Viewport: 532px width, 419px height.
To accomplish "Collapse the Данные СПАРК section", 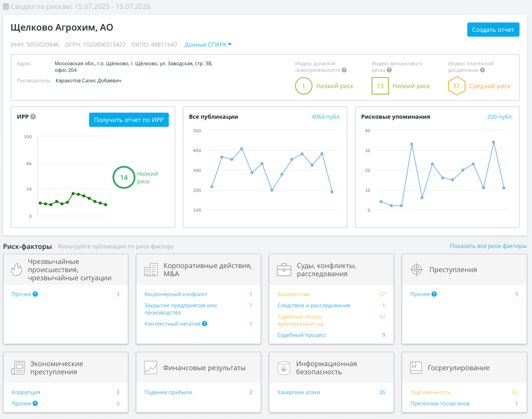I will pyautogui.click(x=208, y=45).
